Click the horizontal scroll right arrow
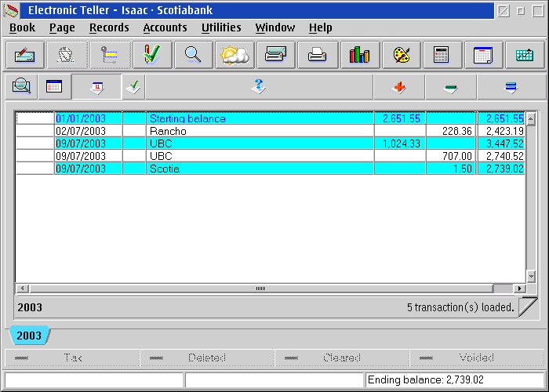549x392 pixels. (x=519, y=289)
